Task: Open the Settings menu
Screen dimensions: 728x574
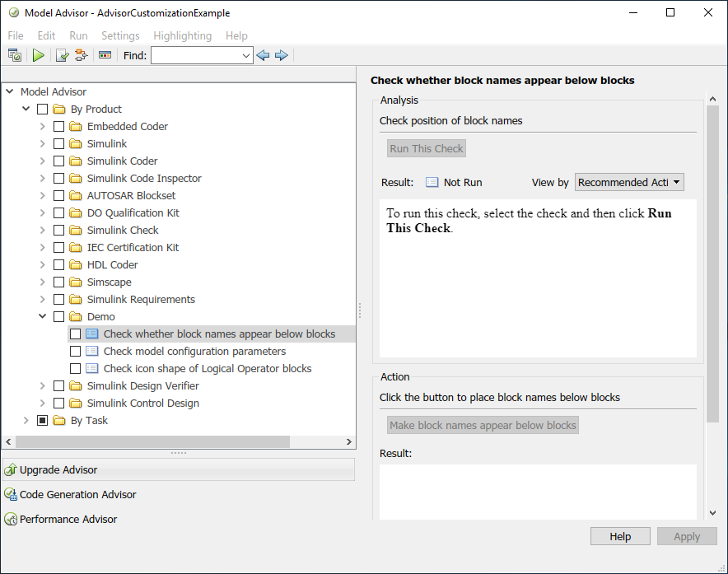Action: (120, 35)
